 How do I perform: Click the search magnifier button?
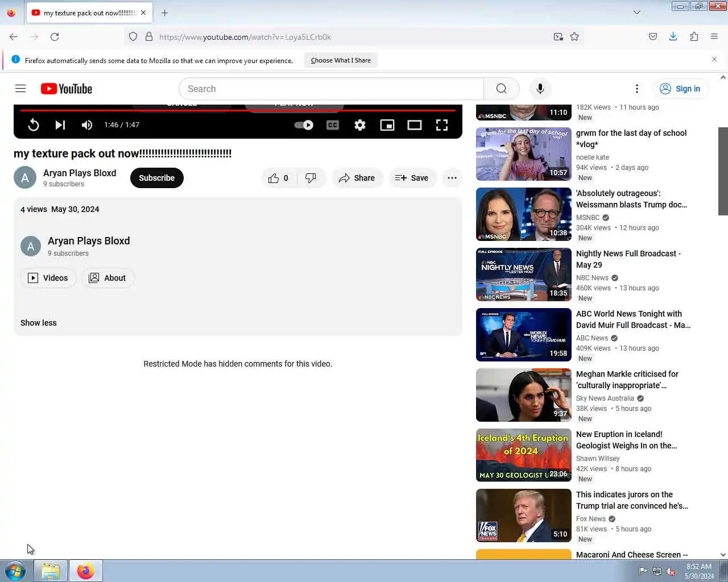coord(501,89)
